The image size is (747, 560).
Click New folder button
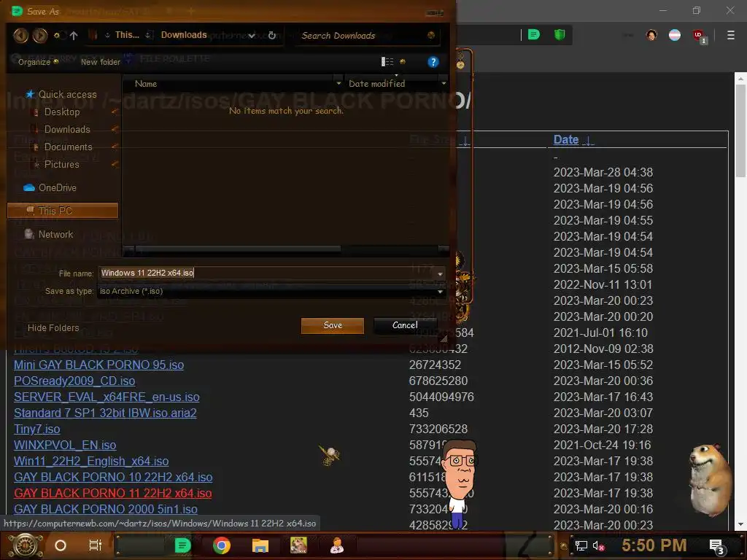click(101, 62)
